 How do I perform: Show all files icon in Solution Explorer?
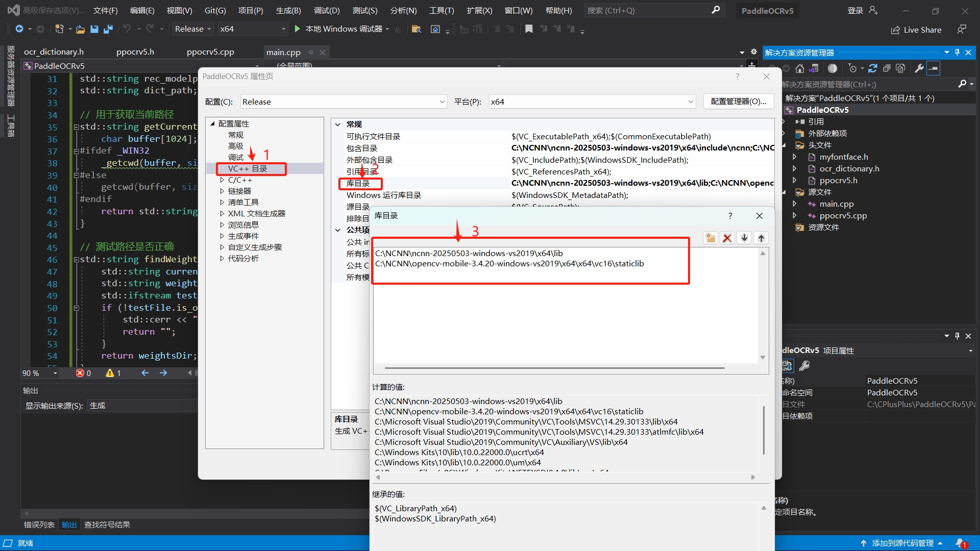tap(900, 68)
